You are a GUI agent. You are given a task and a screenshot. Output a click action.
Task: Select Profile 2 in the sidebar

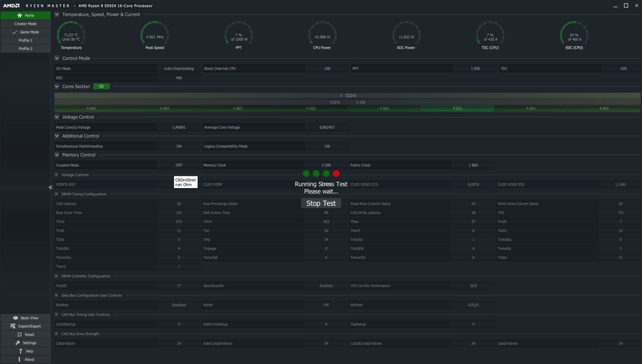(25, 49)
